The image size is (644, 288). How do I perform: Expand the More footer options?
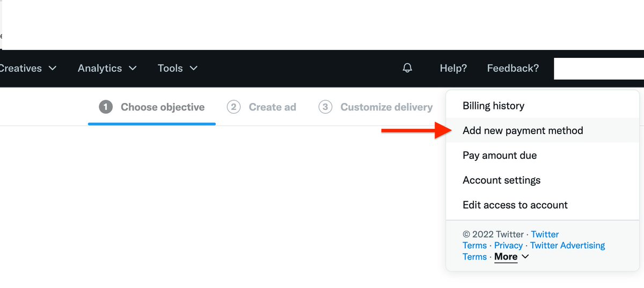(x=511, y=256)
